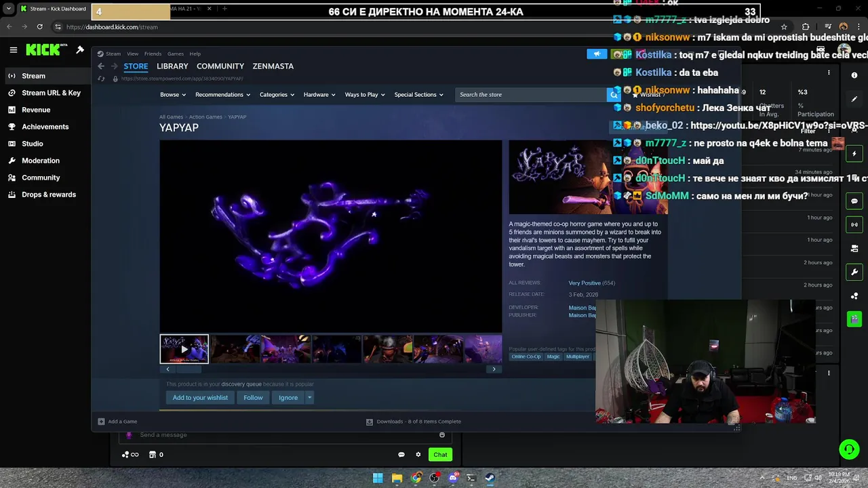Image resolution: width=868 pixels, height=488 pixels.
Task: Click the store search magnifier button
Action: point(614,95)
